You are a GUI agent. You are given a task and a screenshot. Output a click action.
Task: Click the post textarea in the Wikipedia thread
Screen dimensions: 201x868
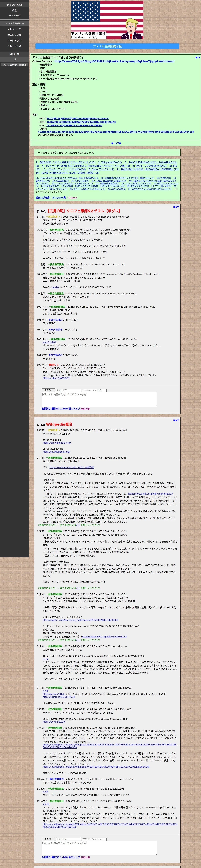[x=99, y=848]
